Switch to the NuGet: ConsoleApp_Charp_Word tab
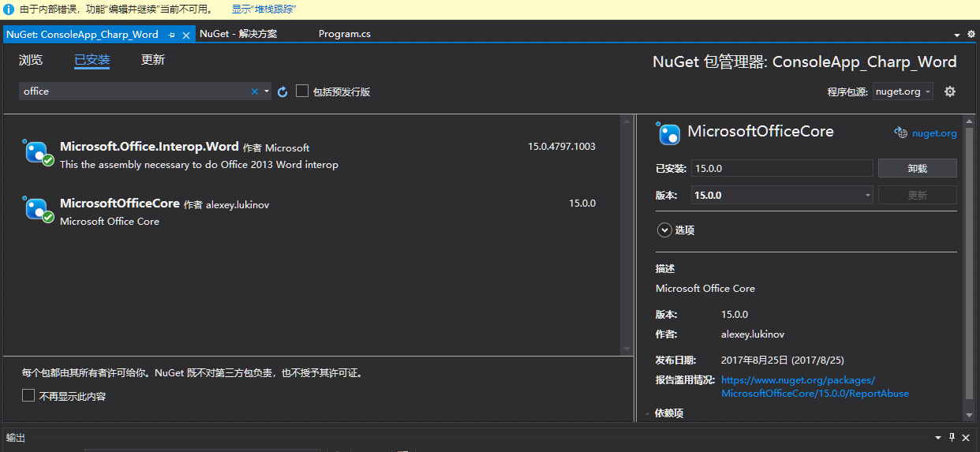 (82, 35)
